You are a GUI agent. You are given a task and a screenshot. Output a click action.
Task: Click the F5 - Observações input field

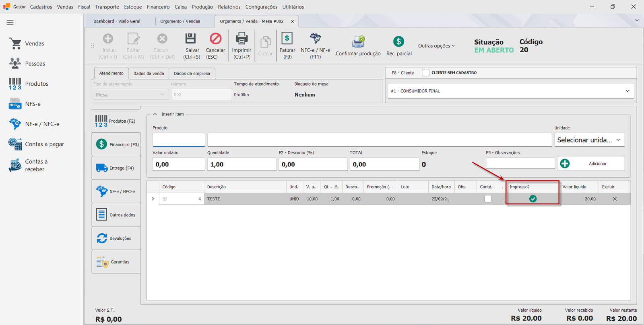[520, 163]
